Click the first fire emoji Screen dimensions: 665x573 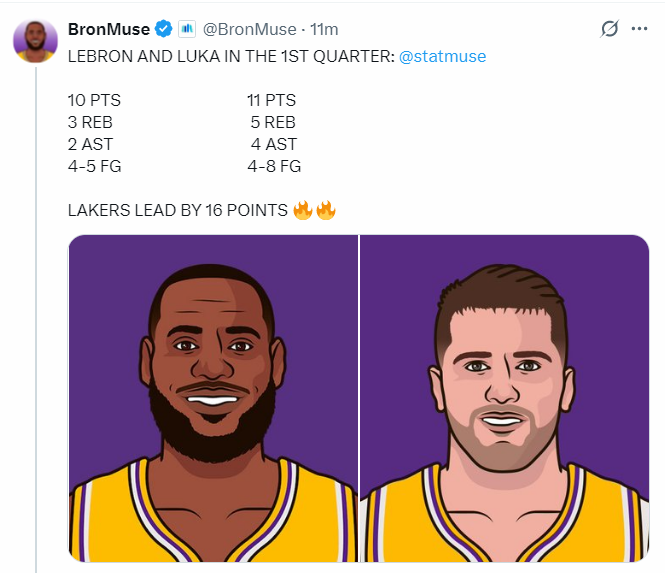(x=303, y=210)
